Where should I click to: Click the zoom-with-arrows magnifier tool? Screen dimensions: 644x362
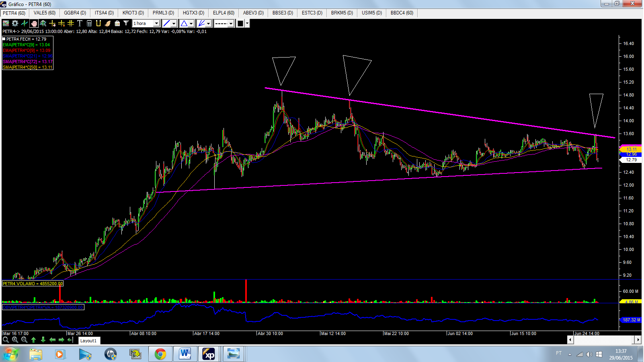pos(43,23)
